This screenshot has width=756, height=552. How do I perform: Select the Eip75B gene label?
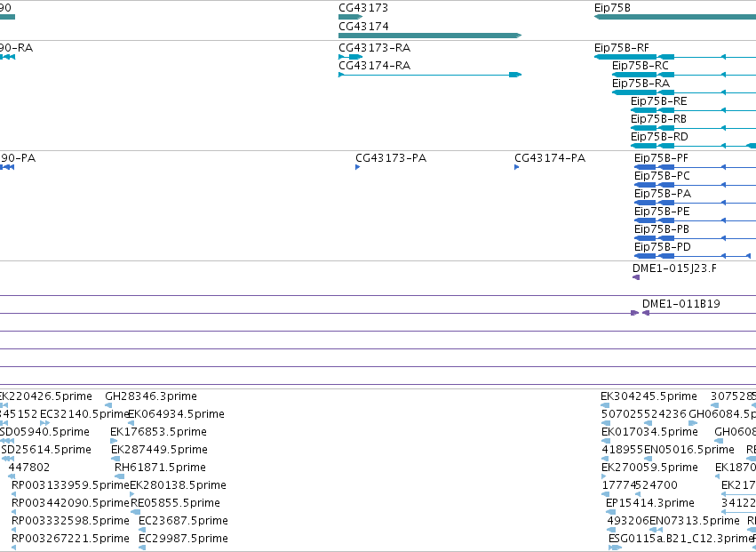(x=612, y=8)
